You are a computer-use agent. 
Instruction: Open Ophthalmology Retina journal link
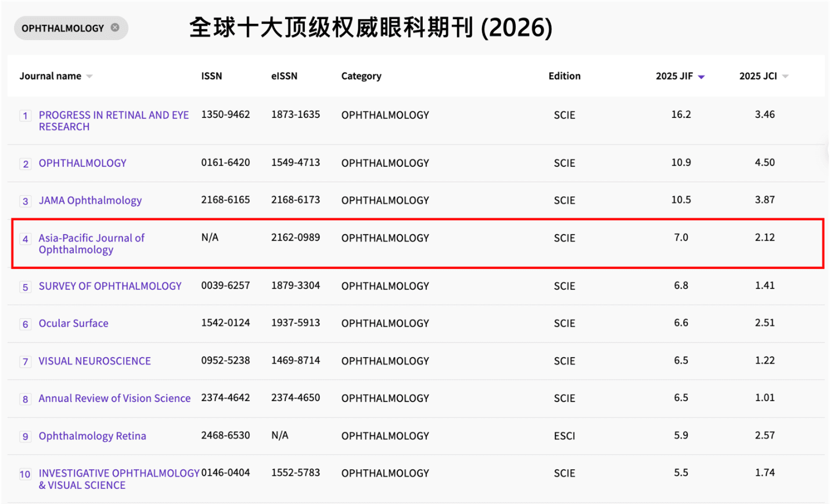[x=92, y=436]
